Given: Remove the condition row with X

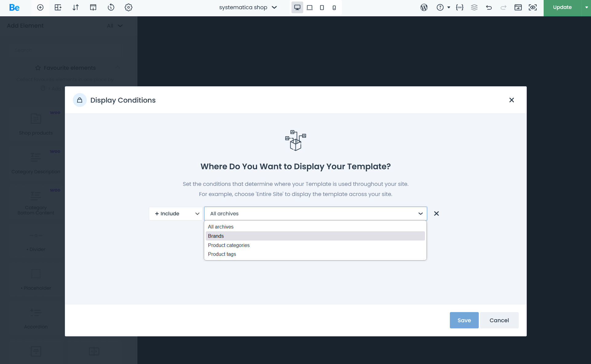Looking at the screenshot, I should click(436, 213).
